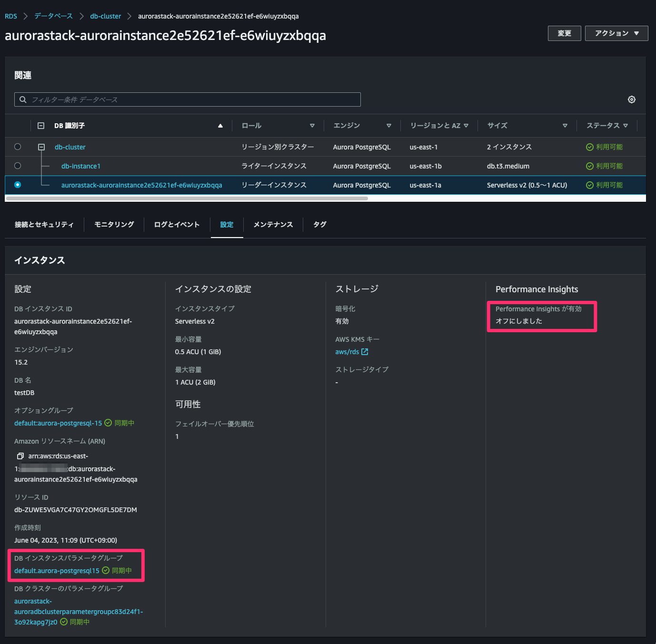Click the 変更 button
Screen dimensions: 656x644
pos(564,33)
